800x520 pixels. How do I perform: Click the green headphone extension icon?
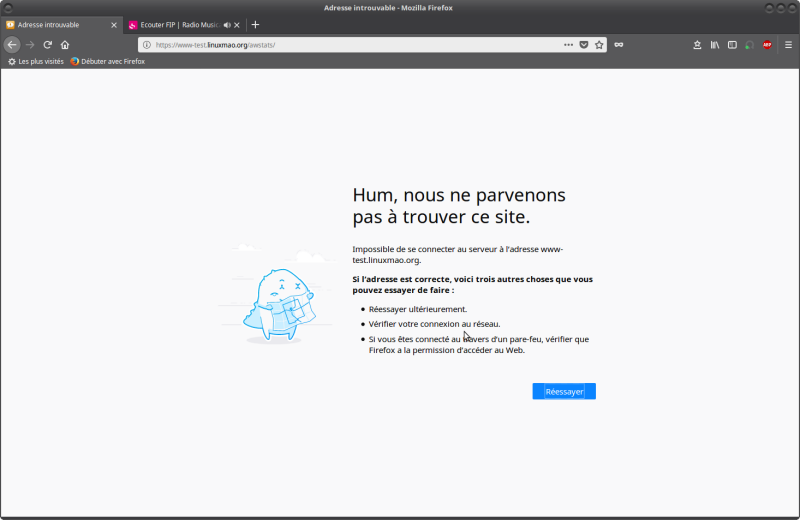pyautogui.click(x=749, y=45)
